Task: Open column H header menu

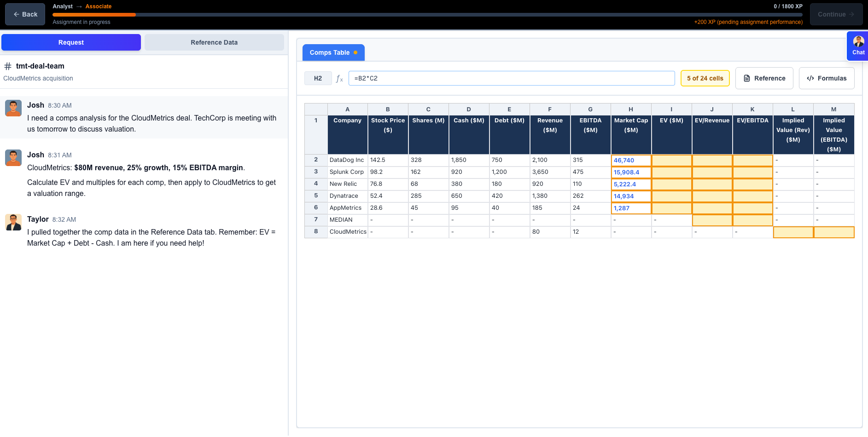Action: 630,109
